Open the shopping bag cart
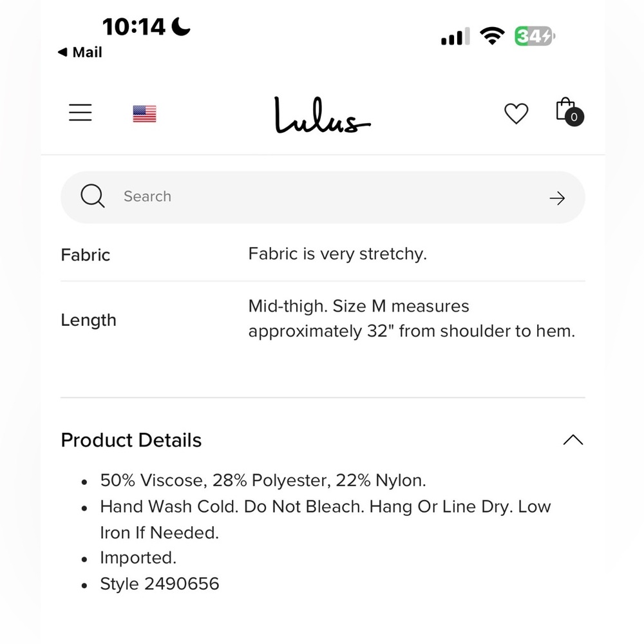 [569, 111]
